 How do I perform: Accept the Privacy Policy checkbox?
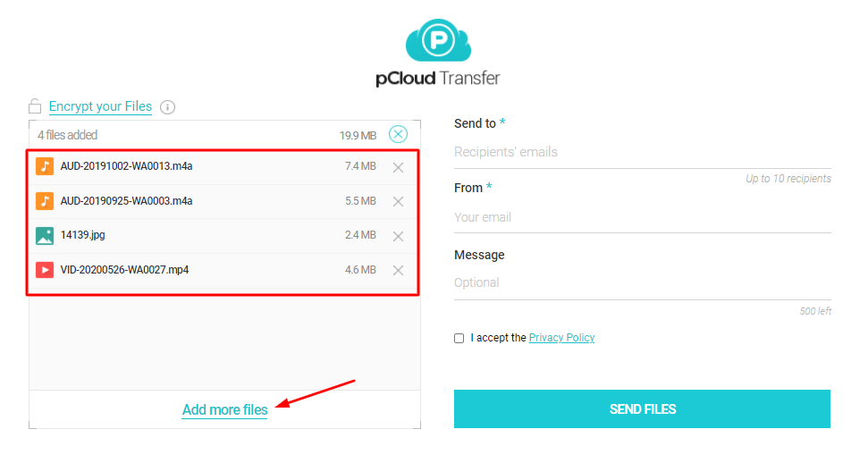click(459, 339)
